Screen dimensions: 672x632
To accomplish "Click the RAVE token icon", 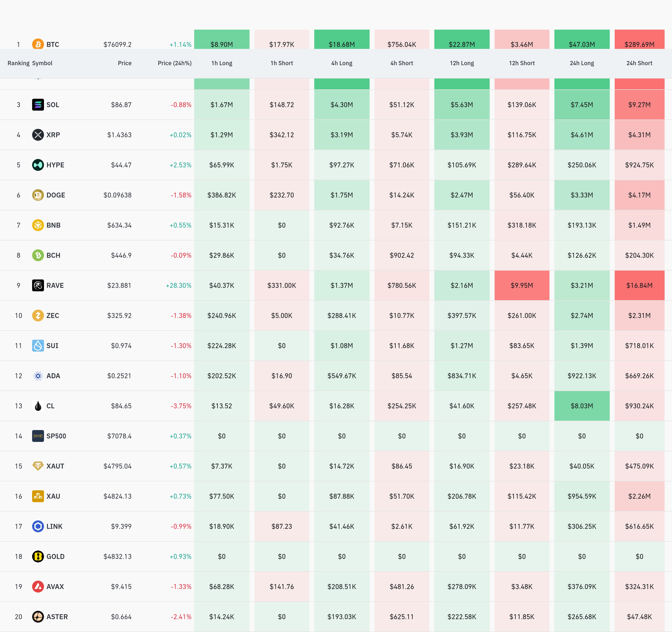I will pos(38,285).
